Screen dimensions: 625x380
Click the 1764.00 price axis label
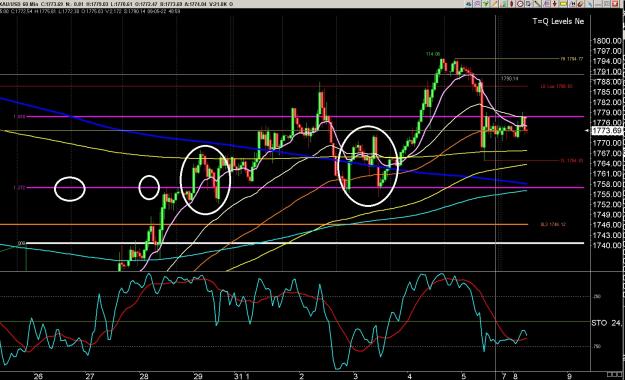tap(607, 163)
